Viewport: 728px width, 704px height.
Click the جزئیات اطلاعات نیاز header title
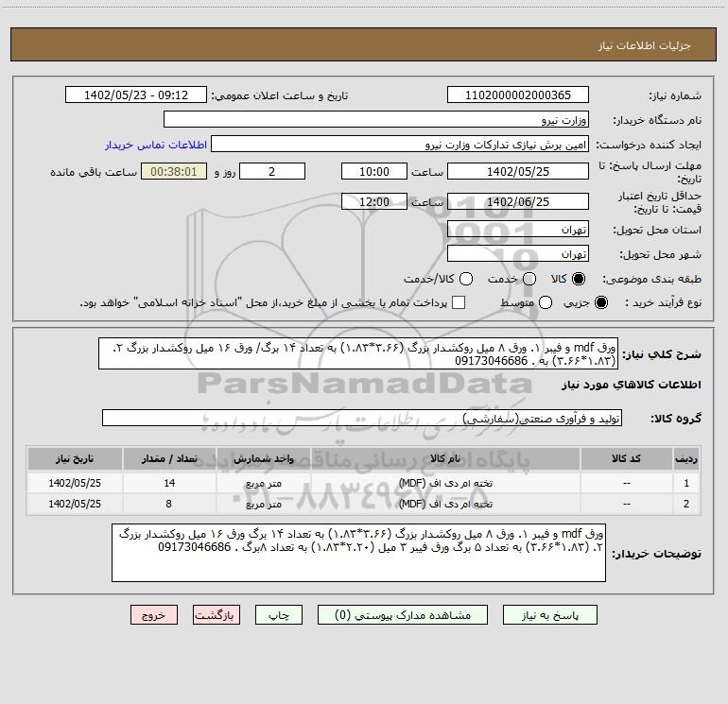click(x=644, y=45)
